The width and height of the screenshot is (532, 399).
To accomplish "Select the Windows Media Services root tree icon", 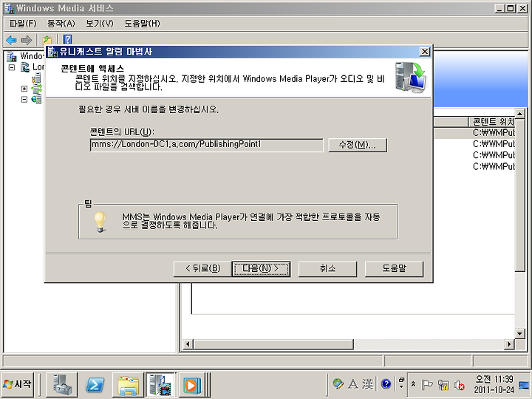I will click(12, 56).
